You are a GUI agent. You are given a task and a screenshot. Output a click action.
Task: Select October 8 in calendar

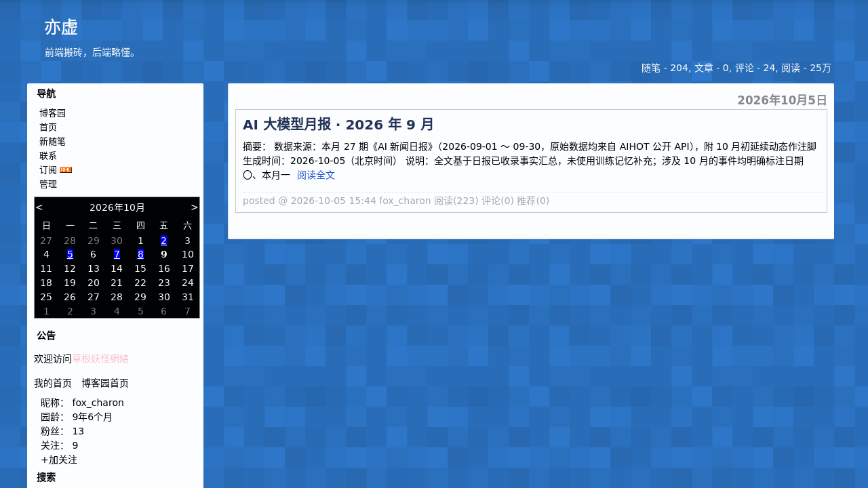(x=140, y=255)
